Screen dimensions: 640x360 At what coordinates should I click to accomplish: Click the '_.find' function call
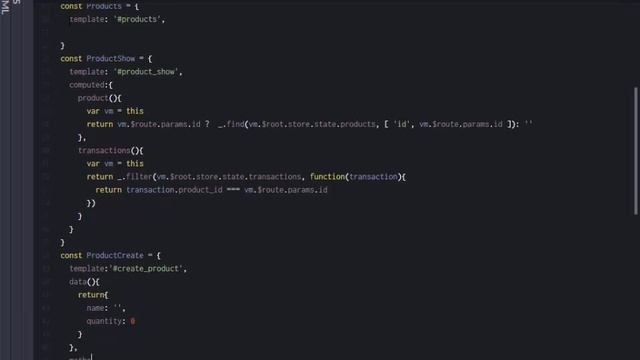[x=231, y=124]
